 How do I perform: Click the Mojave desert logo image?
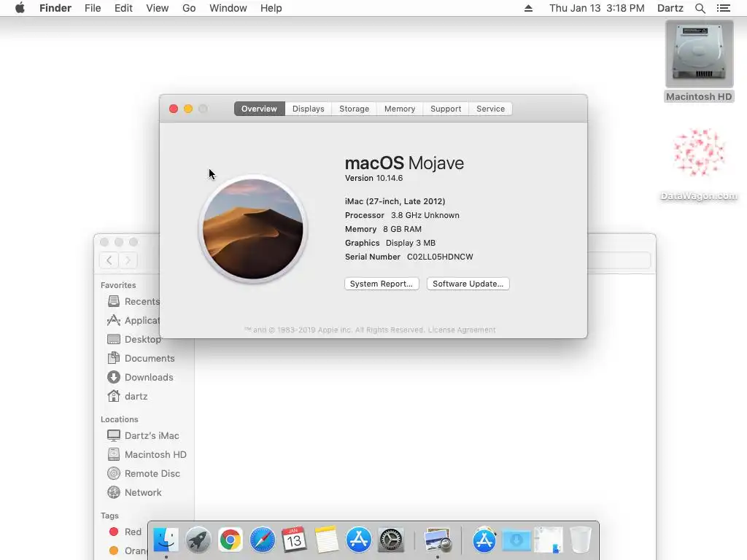253,229
